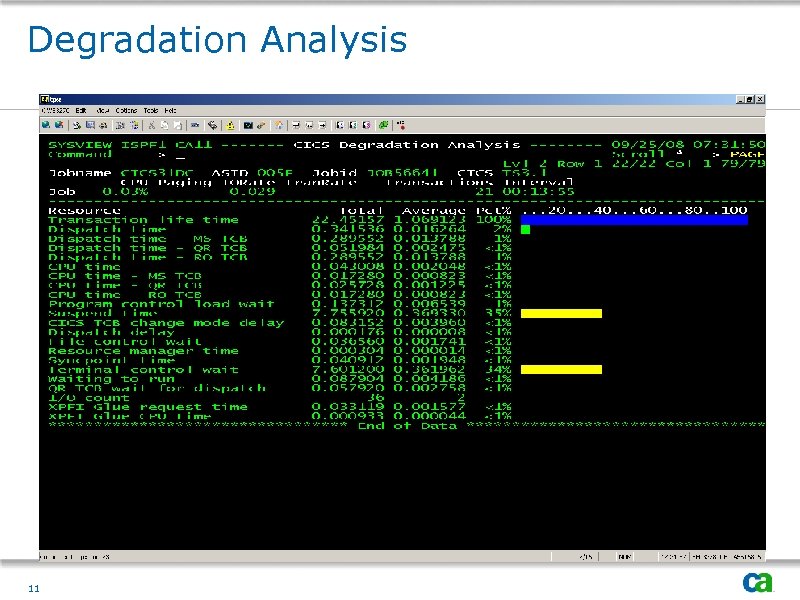Viewport: 800px width, 600px height.
Task: Open the View menu
Action: tap(103, 110)
